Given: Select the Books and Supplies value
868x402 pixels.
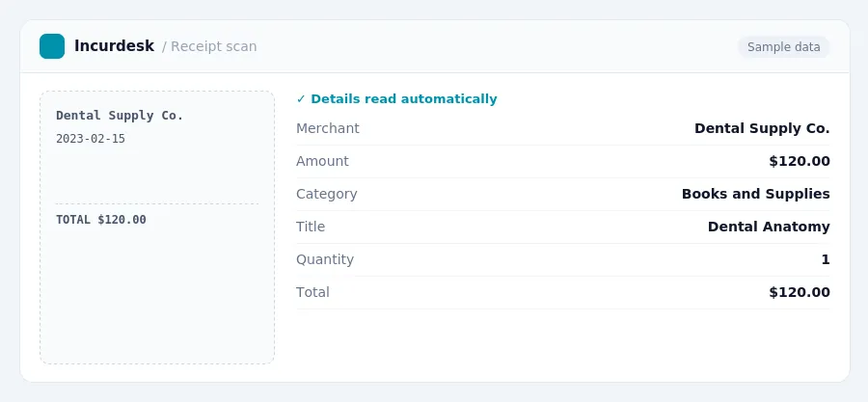Looking at the screenshot, I should (x=755, y=194).
